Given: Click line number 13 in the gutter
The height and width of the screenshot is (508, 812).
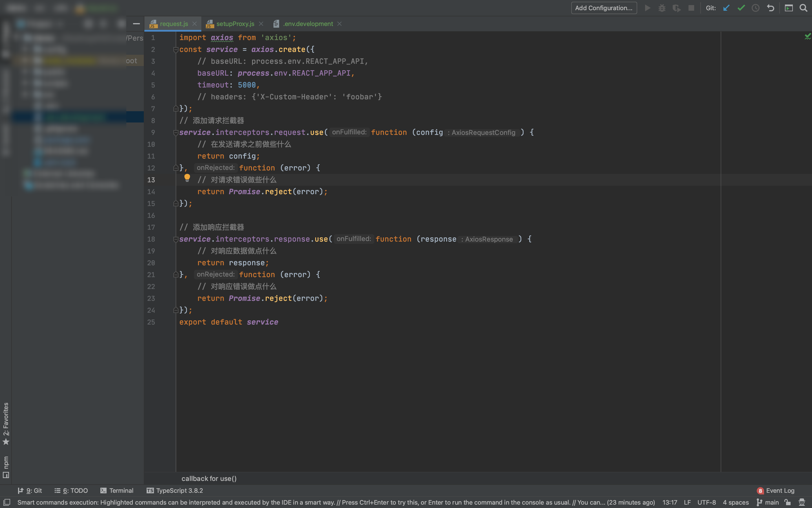Looking at the screenshot, I should 151,180.
